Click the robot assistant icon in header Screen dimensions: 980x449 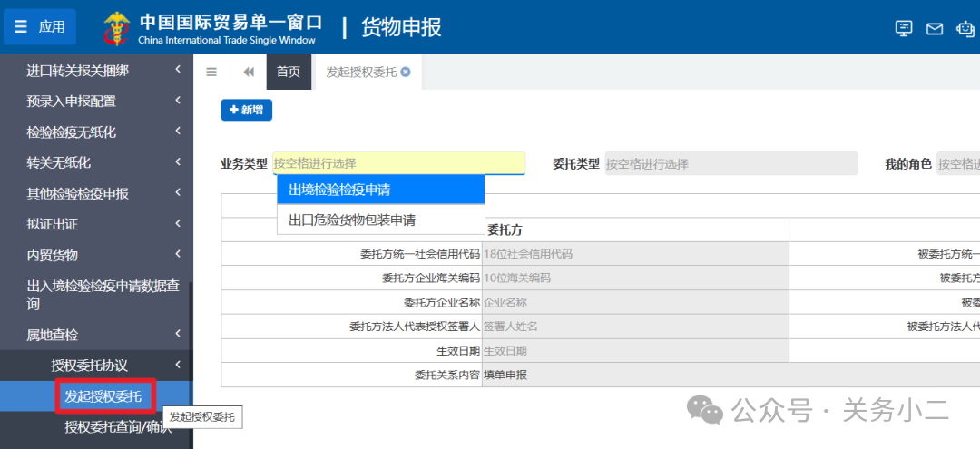965,28
